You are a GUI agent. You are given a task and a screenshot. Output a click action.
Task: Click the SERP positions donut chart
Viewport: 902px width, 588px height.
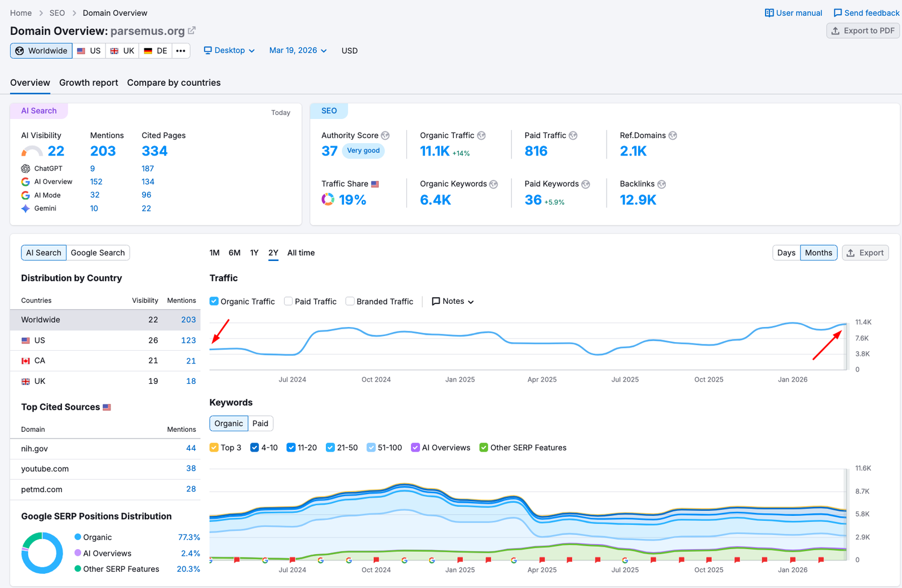(42, 553)
